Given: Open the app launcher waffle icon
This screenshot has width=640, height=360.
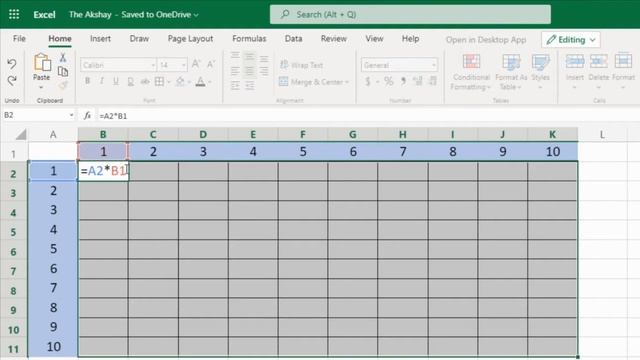Looking at the screenshot, I should tap(14, 15).
